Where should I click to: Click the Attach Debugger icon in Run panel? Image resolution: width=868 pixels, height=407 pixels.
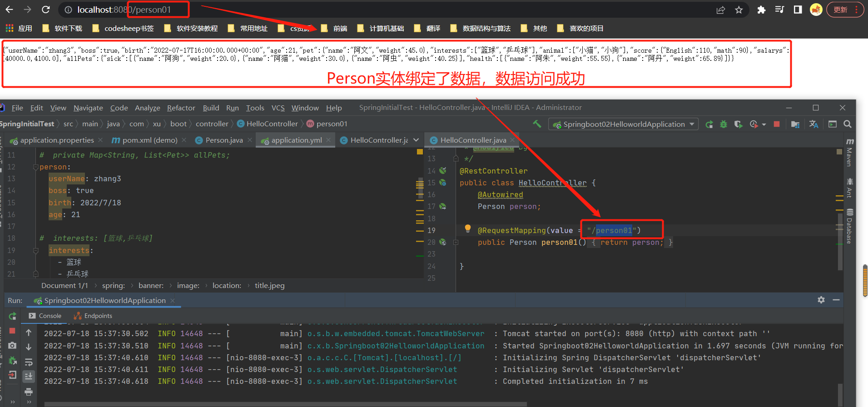point(12,361)
